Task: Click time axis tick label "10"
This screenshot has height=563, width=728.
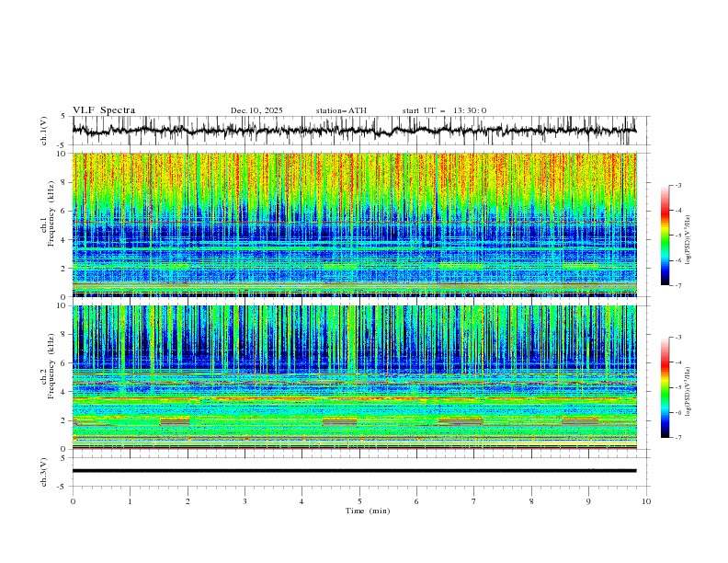Action: [646, 501]
